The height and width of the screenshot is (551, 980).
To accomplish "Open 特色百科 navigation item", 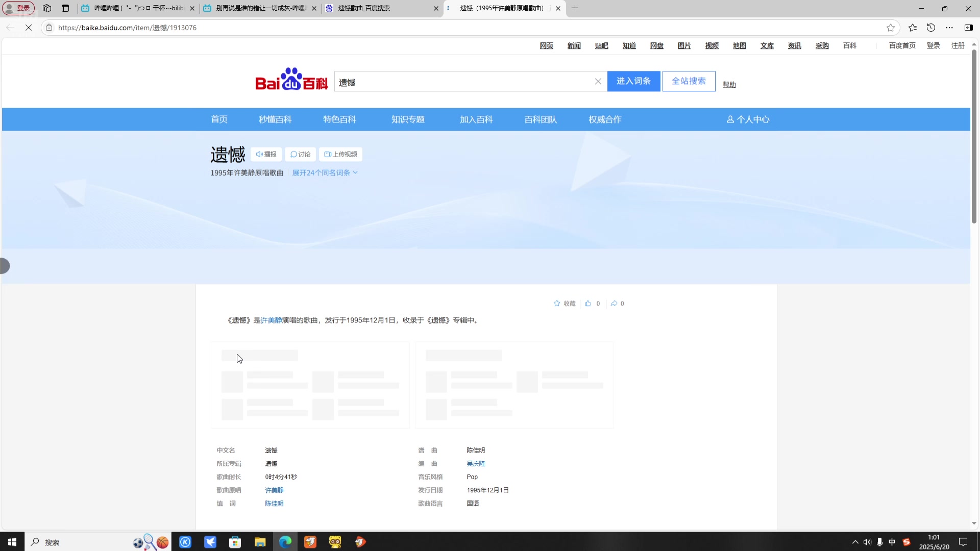I will point(339,119).
